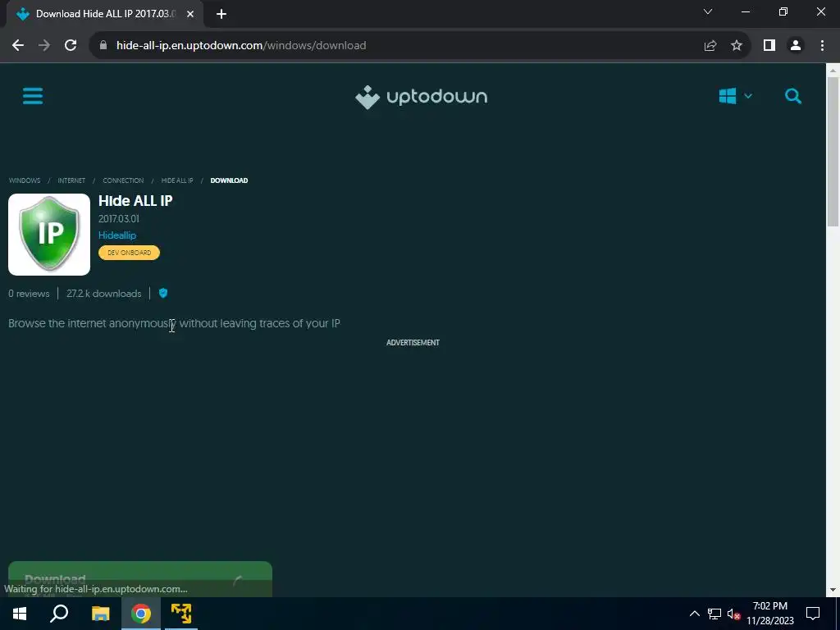This screenshot has width=840, height=630.
Task: Click the page vertical scrollbar thumb
Action: click(x=833, y=152)
